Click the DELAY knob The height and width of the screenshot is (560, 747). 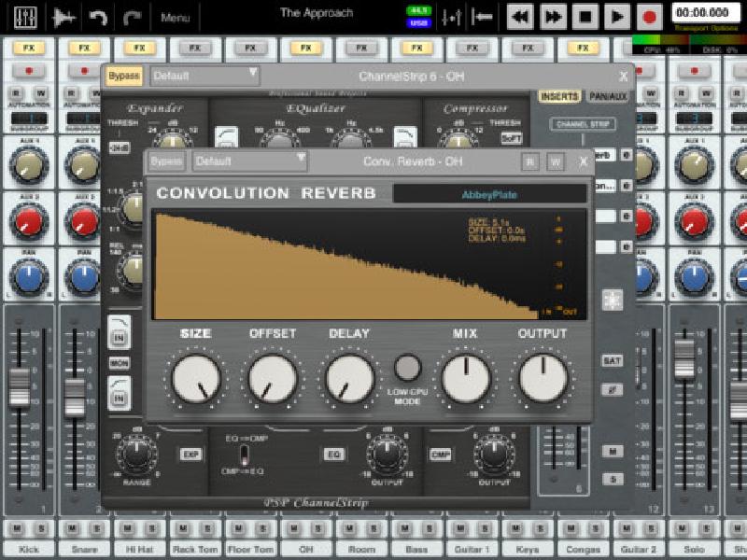[349, 379]
